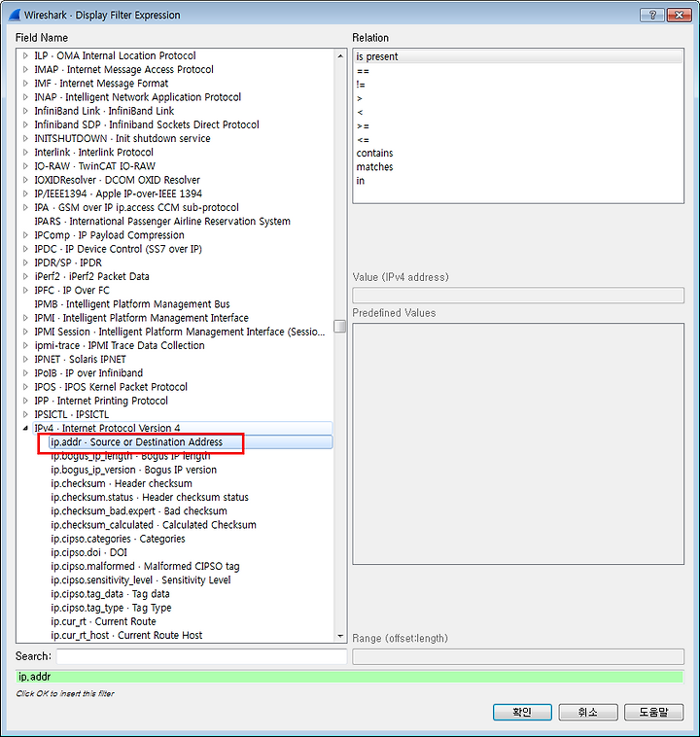700x737 pixels.
Task: Click the green ip.addr filter expression field
Action: tap(349, 677)
